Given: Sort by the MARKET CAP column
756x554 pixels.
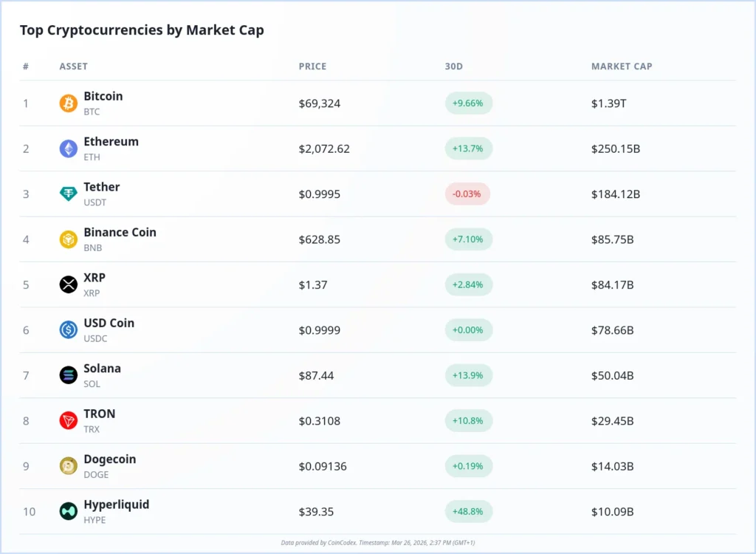Looking at the screenshot, I should click(622, 66).
